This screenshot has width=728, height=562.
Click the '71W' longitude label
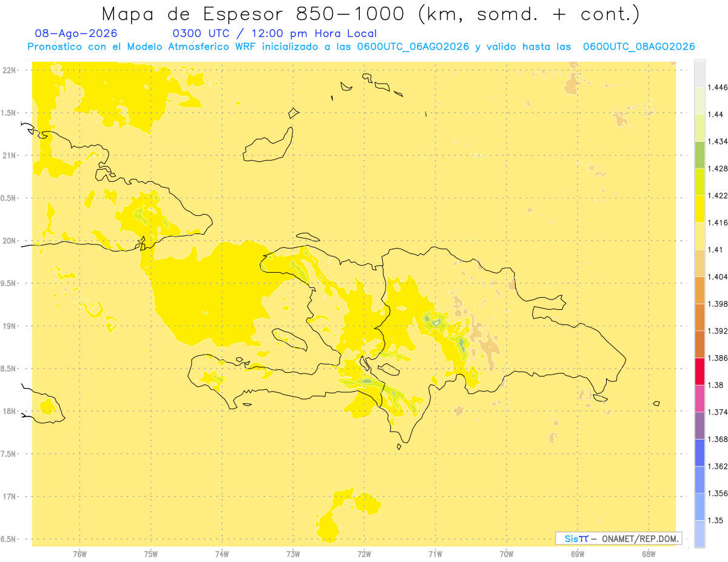click(x=435, y=554)
